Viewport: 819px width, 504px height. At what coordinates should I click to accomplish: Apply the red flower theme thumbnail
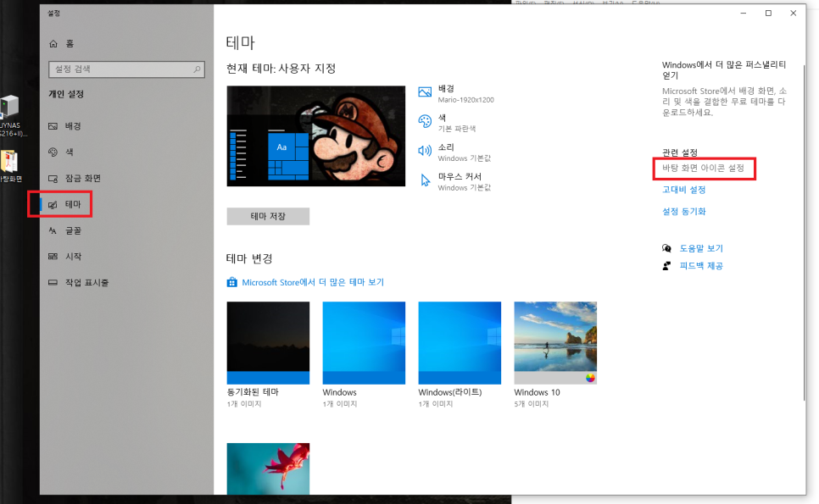(268, 468)
